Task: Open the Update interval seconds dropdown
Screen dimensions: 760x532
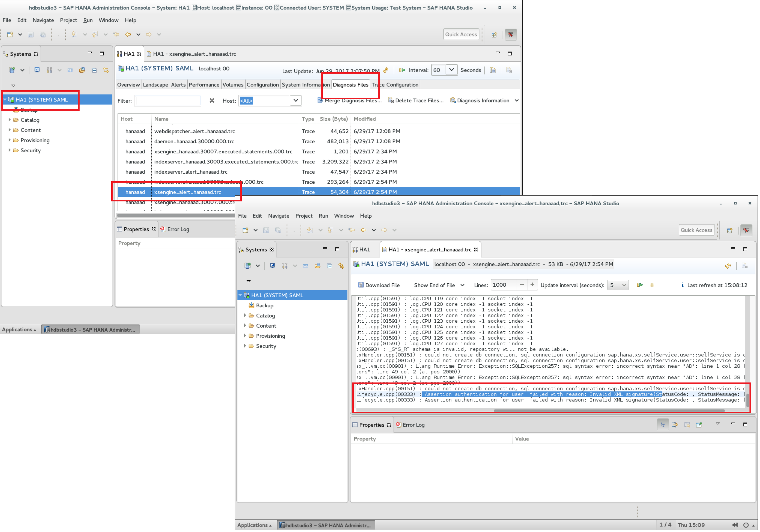Action: [618, 285]
